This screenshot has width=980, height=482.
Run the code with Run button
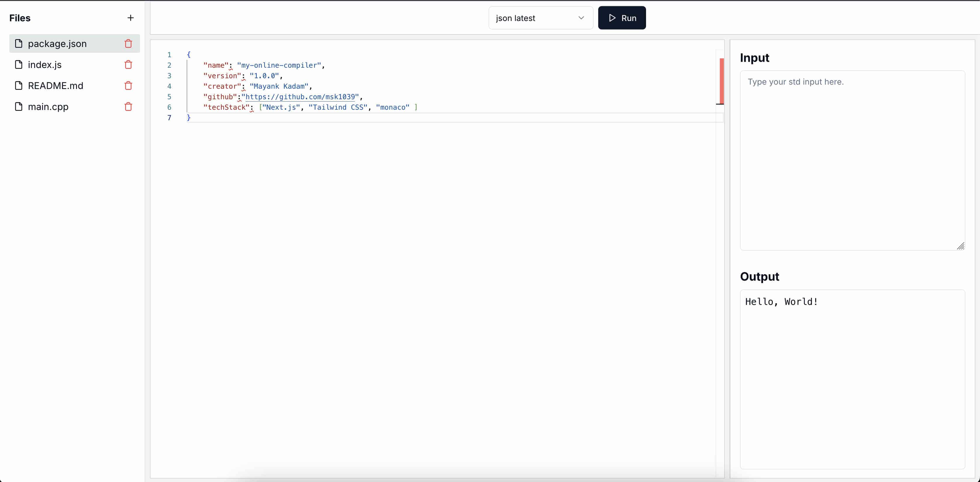[x=622, y=18]
